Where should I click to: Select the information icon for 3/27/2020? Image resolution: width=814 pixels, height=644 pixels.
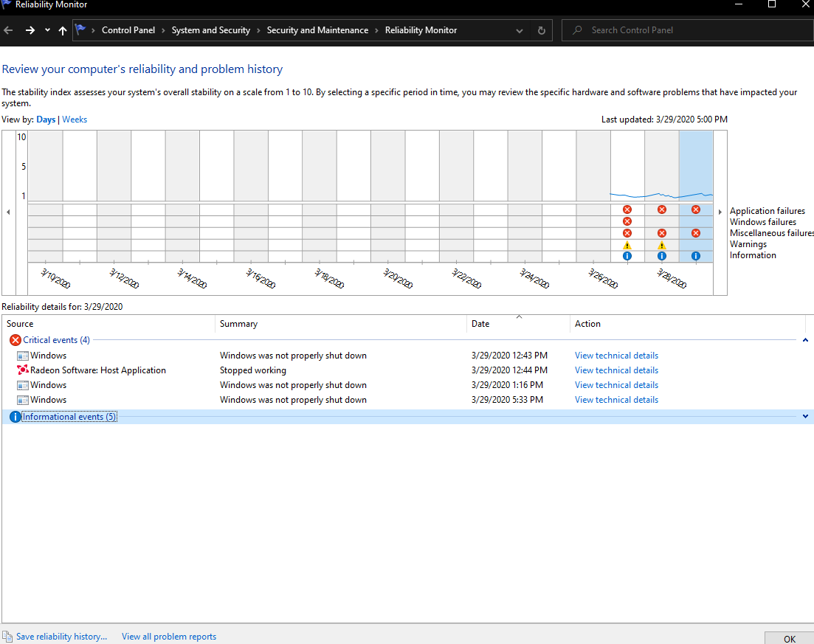pos(627,256)
